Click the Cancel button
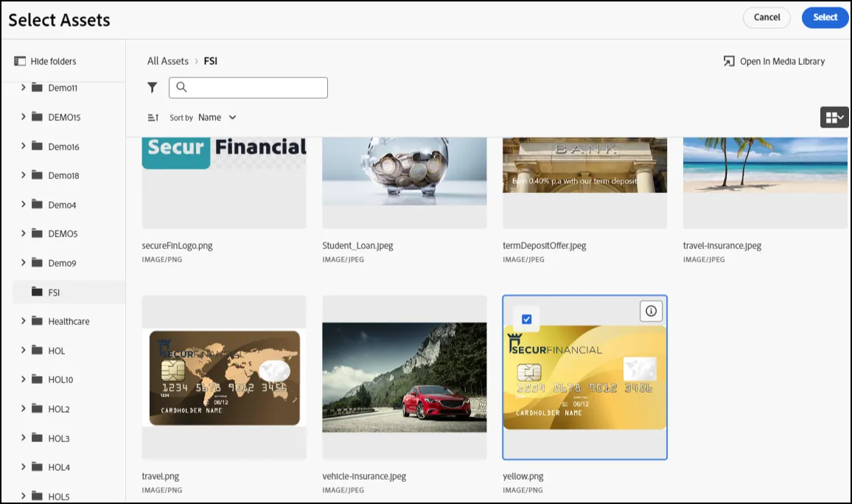The width and height of the screenshot is (852, 504). [x=767, y=18]
